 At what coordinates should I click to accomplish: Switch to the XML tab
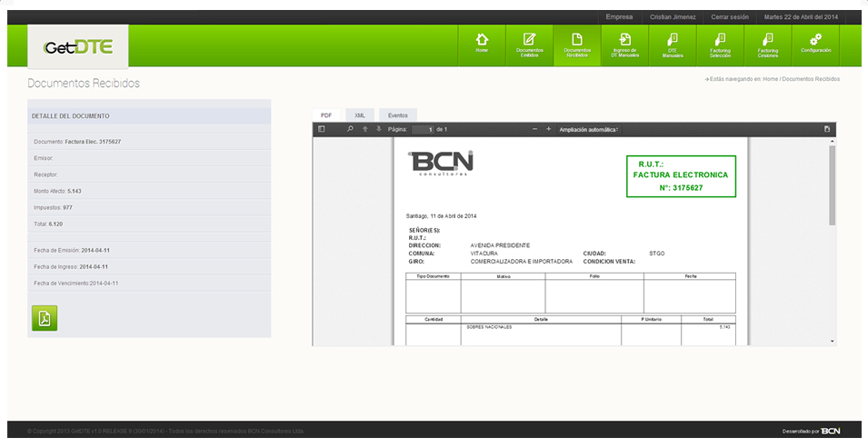pos(360,115)
